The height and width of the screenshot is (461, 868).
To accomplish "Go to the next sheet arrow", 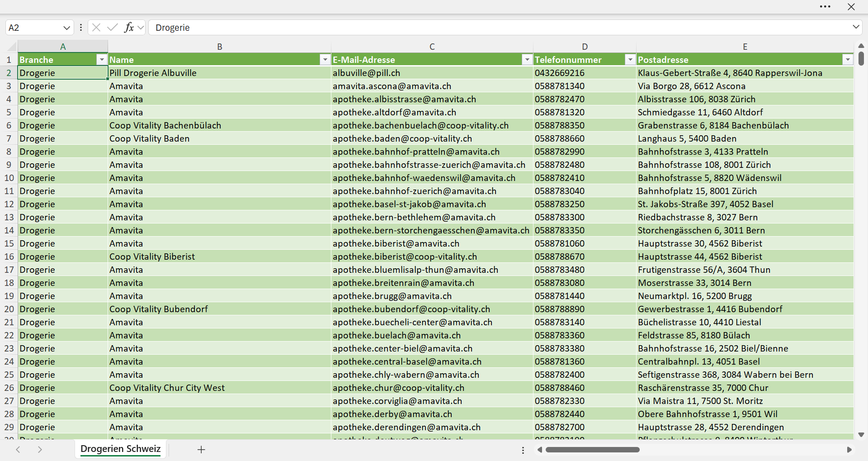I will (40, 449).
